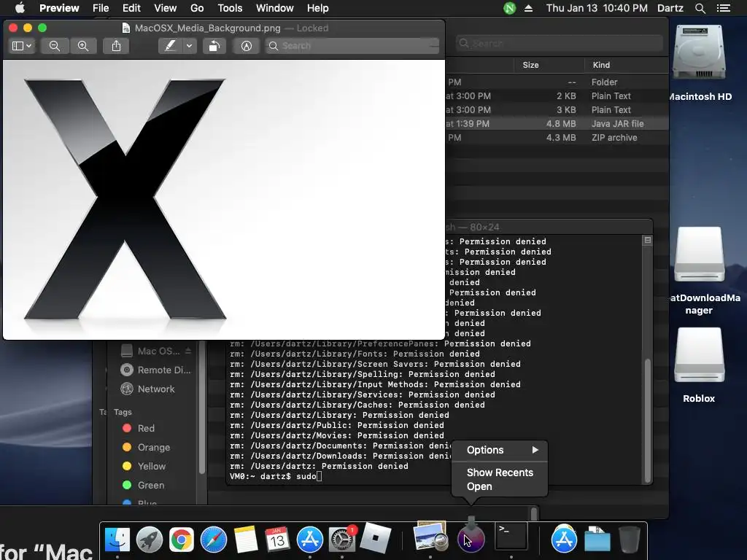Launch Safari from the Dock
The width and height of the screenshot is (747, 560).
coord(214,540)
